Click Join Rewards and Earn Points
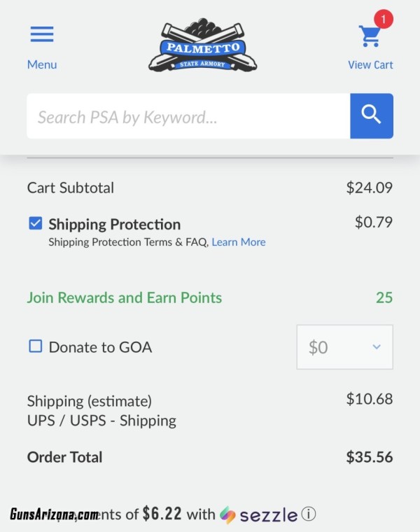420x532 pixels. tap(124, 298)
